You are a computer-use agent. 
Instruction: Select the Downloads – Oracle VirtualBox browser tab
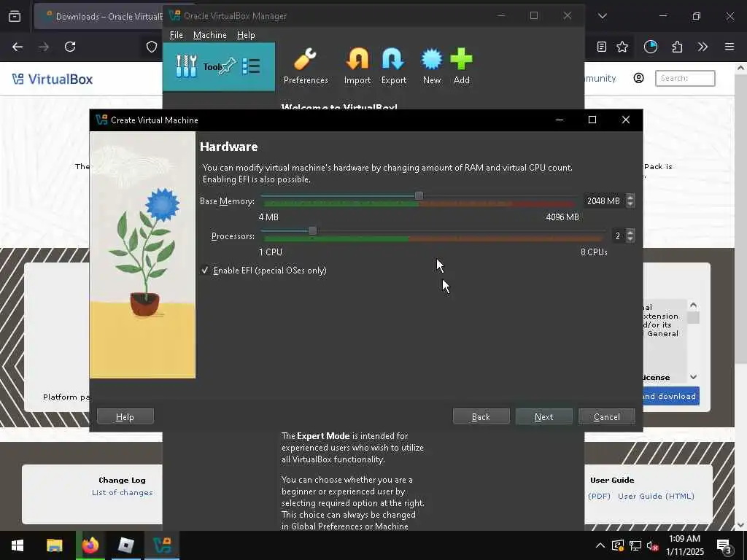tap(98, 16)
